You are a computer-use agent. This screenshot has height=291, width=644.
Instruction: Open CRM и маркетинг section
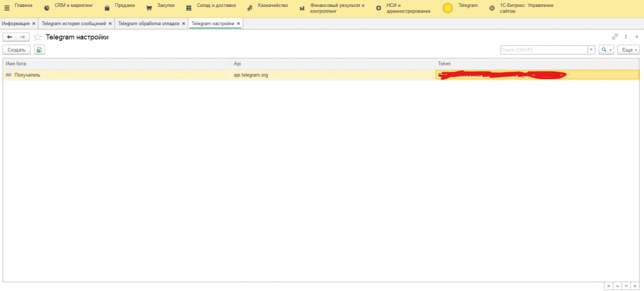coord(74,5)
